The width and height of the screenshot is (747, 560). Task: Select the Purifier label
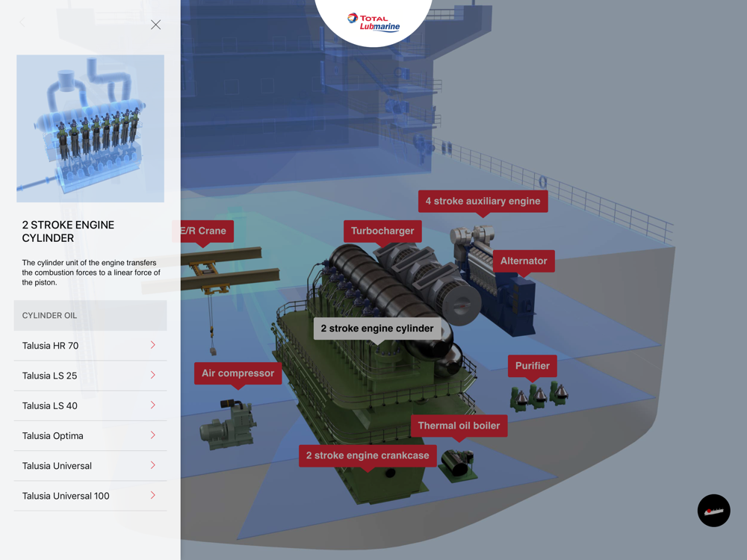coord(532,366)
